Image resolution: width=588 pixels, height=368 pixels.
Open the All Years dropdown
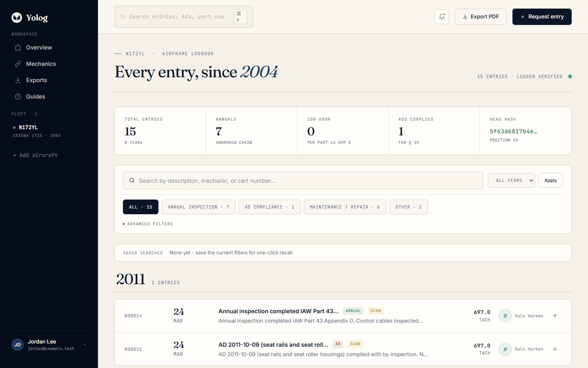pos(511,180)
